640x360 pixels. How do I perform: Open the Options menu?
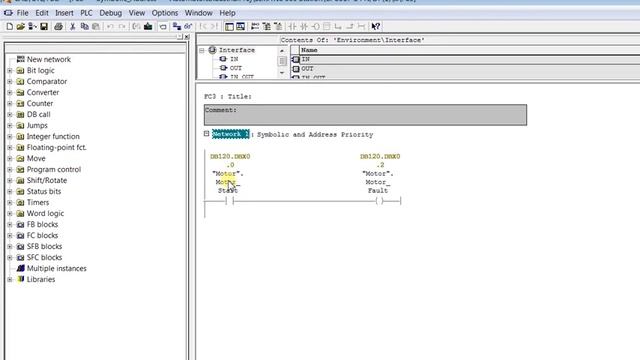coord(164,13)
